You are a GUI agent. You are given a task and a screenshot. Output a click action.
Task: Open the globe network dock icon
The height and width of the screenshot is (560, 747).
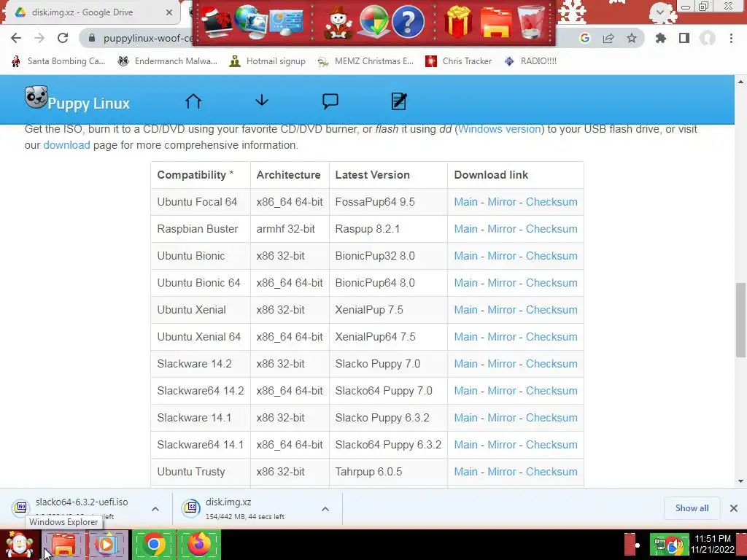click(251, 23)
